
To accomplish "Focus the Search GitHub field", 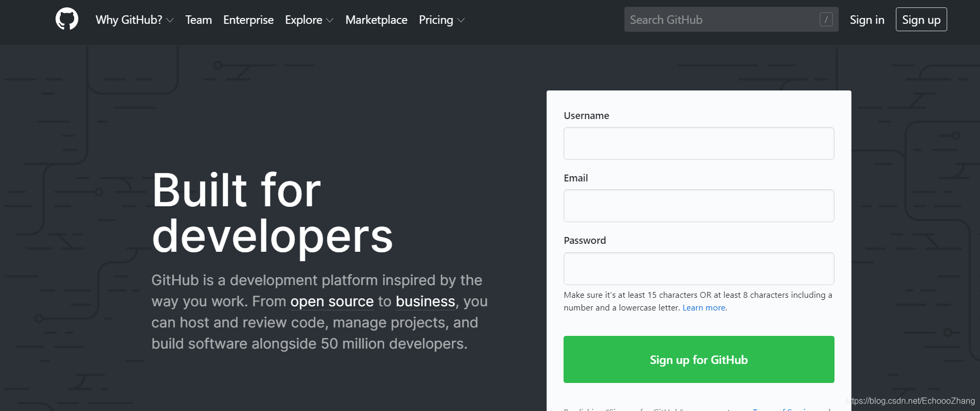I will (731, 20).
